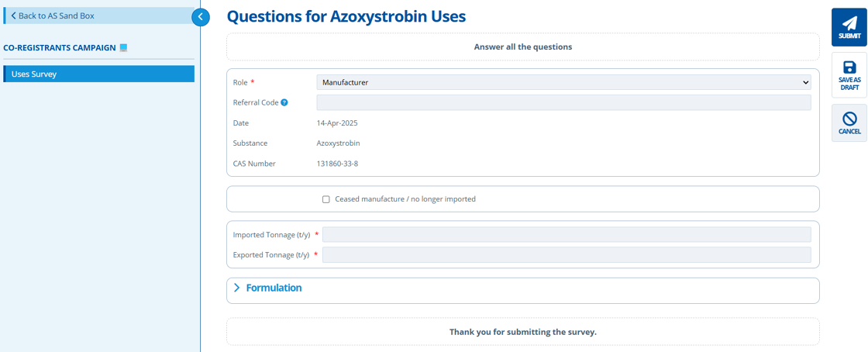Image resolution: width=868 pixels, height=352 pixels.
Task: Click the Questions for Azoxystrobin Uses title
Action: pos(346,16)
